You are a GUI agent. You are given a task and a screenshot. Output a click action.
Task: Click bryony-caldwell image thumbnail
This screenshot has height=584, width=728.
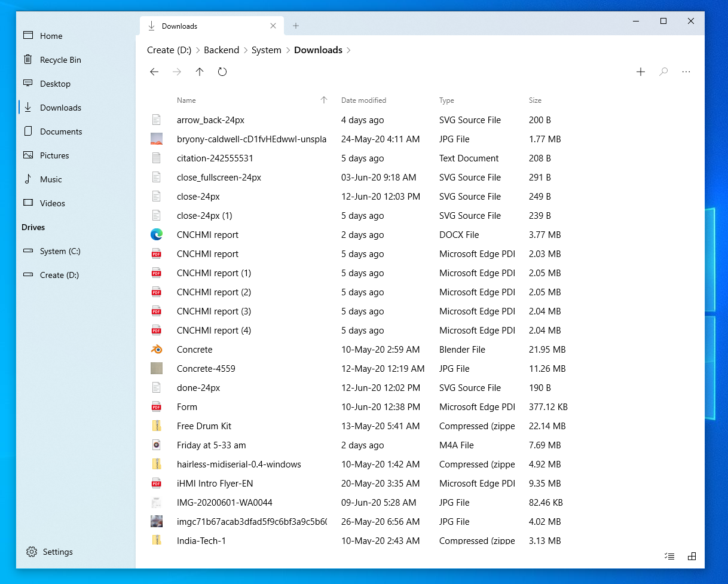[x=157, y=139]
